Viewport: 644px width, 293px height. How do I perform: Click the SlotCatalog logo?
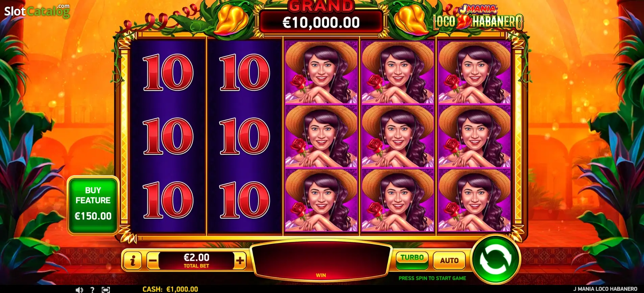click(37, 11)
